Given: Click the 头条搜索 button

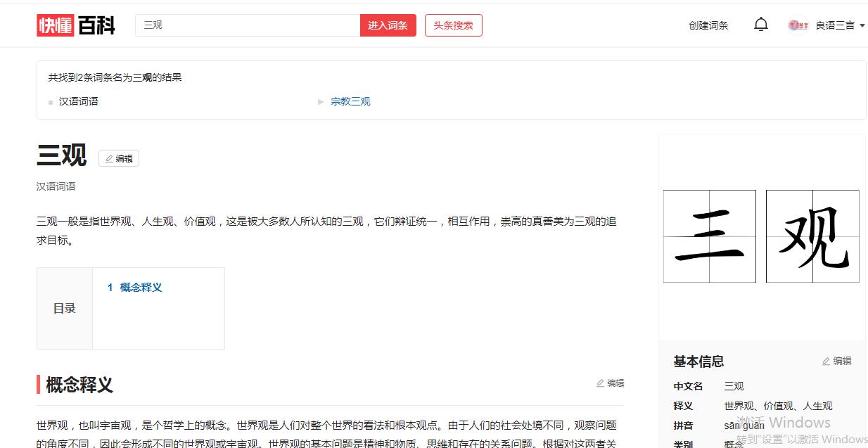Looking at the screenshot, I should [453, 24].
